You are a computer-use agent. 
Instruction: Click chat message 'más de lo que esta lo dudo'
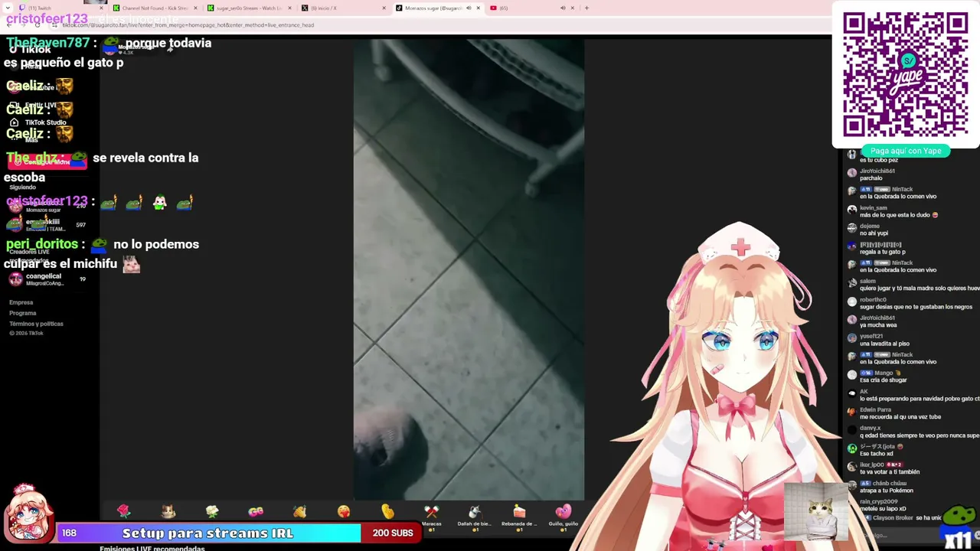(x=894, y=215)
